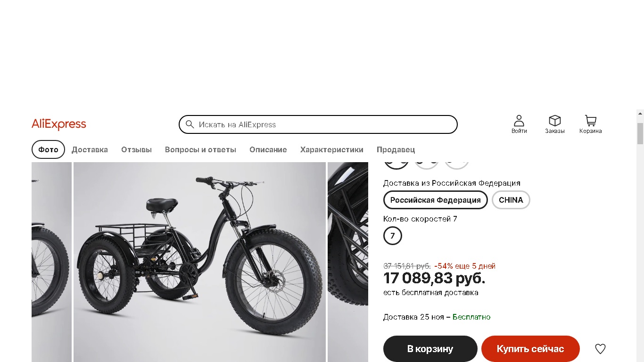Add item to wishlist with heart icon
Image resolution: width=644 pixels, height=362 pixels.
click(x=600, y=349)
